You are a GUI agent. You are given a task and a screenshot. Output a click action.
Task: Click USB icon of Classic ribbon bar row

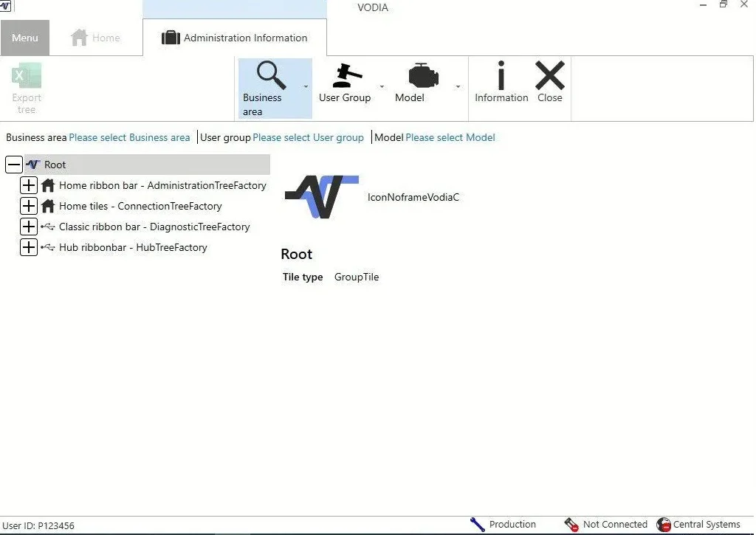tap(48, 227)
